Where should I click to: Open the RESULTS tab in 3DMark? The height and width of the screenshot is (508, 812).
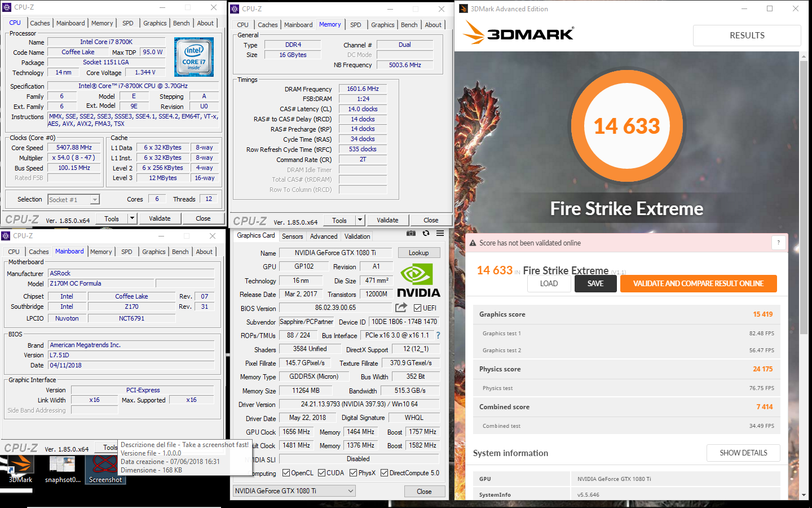pos(747,35)
